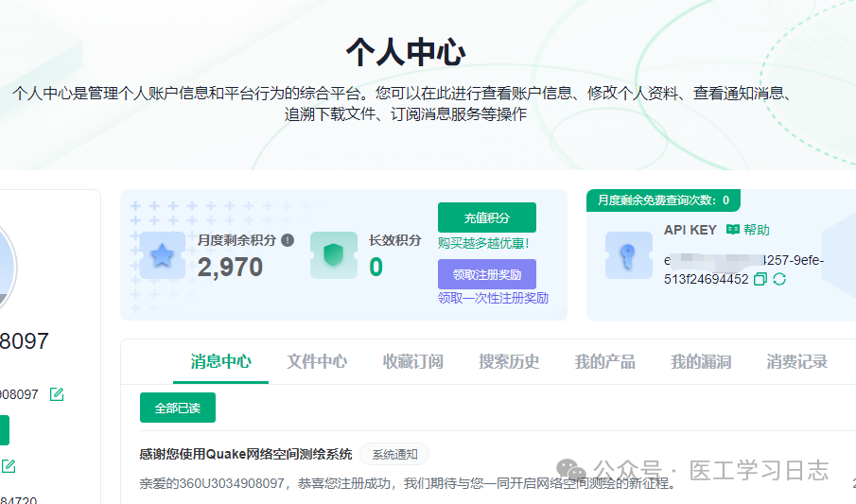Click the 长效积分 value 0
Screen dimensions: 856x504
pyautogui.click(x=376, y=268)
